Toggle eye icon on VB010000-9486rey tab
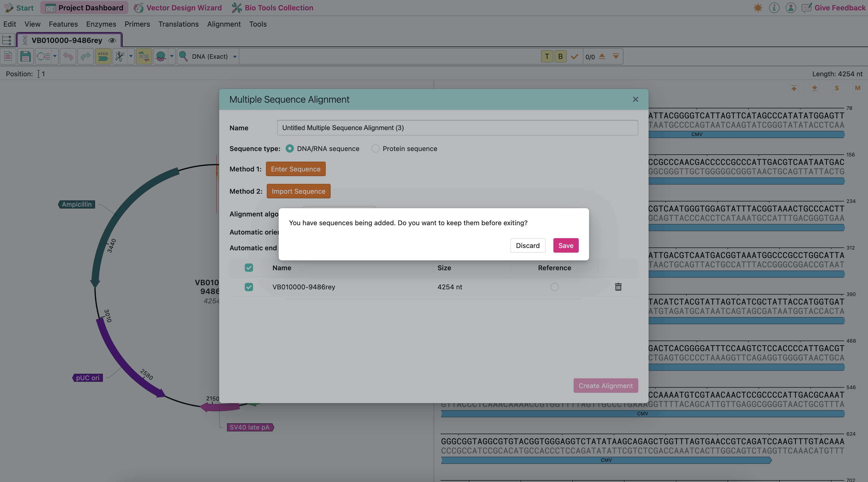Viewport: 868px width, 482px height. pyautogui.click(x=112, y=40)
